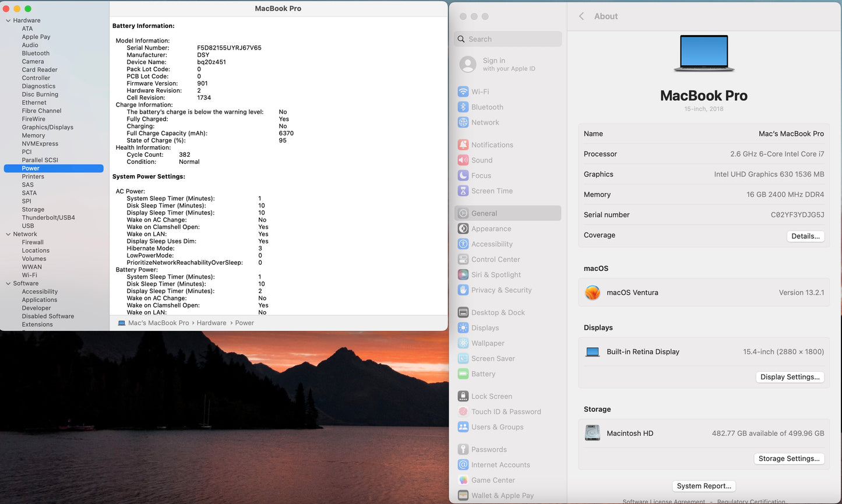Open Privacy & Security settings pane
The height and width of the screenshot is (504, 842).
(501, 290)
